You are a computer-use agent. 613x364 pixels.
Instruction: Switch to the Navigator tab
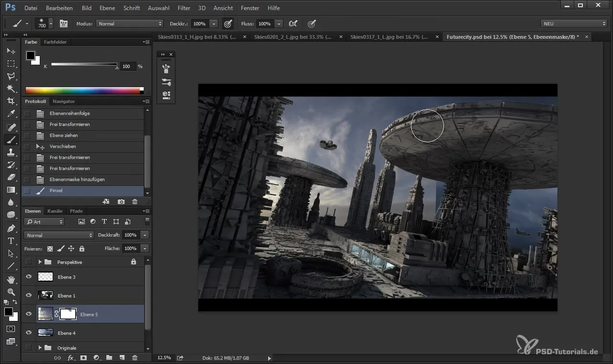(x=64, y=102)
